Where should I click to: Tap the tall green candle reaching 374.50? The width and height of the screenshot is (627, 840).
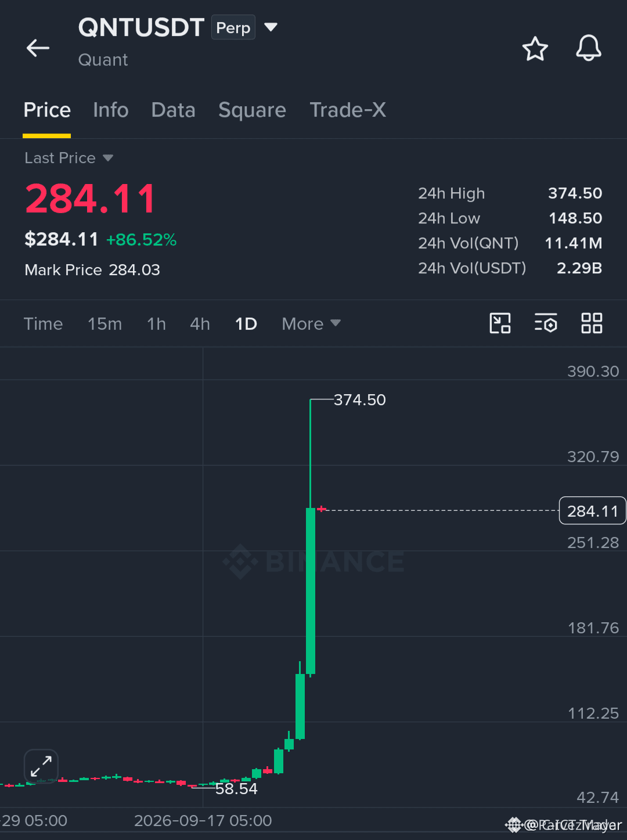(311, 591)
